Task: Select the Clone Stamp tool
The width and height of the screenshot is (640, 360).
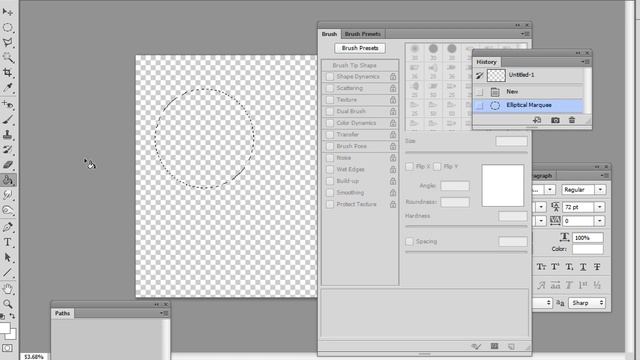Action: [x=7, y=135]
